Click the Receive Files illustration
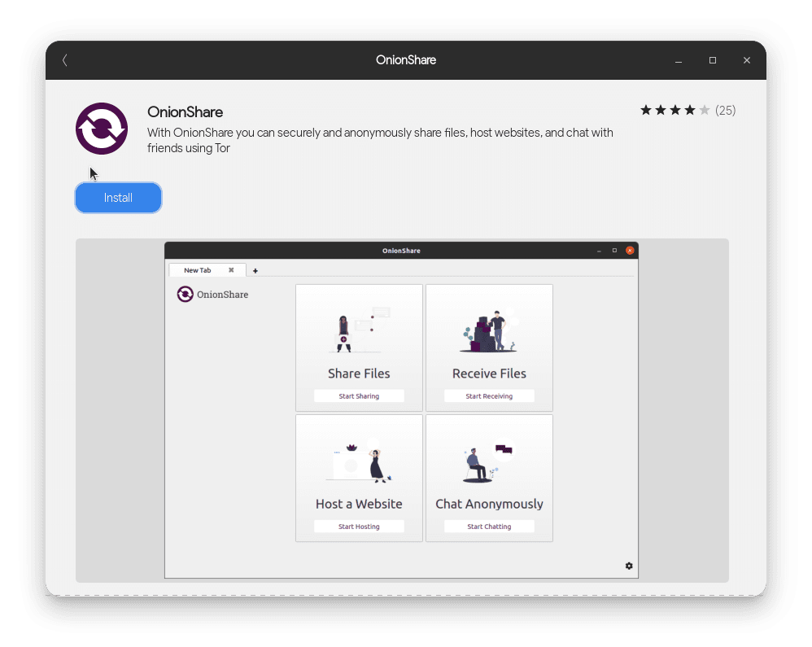 (x=489, y=330)
